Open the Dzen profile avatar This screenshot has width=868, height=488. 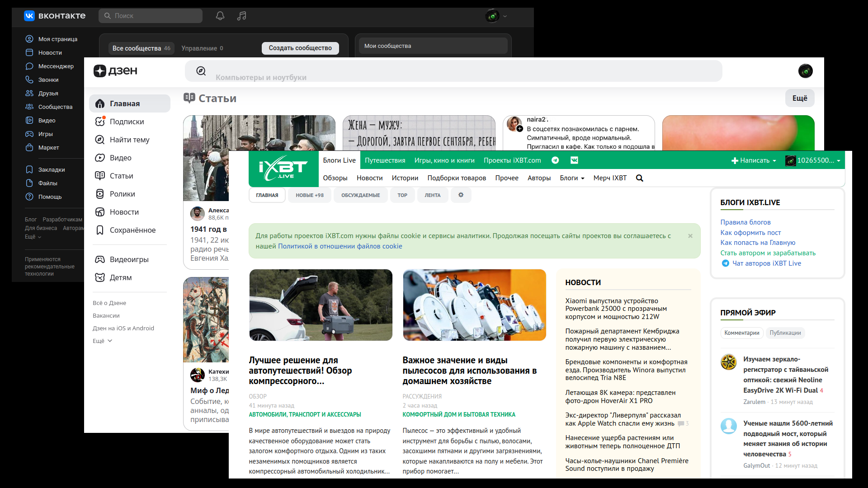click(806, 71)
